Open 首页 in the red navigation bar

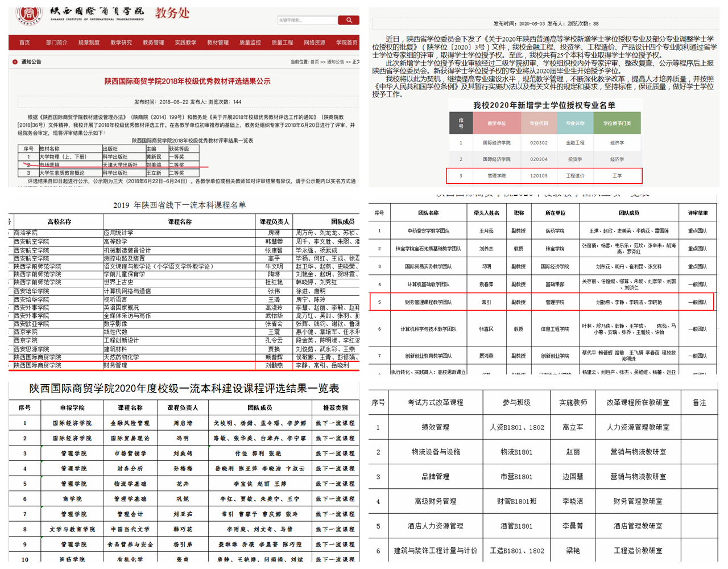coord(24,43)
